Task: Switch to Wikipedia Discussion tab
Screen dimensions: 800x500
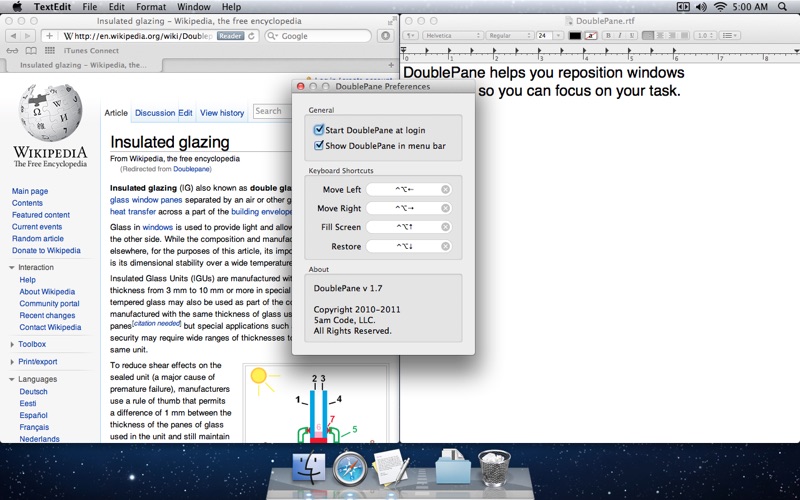Action: tap(155, 113)
